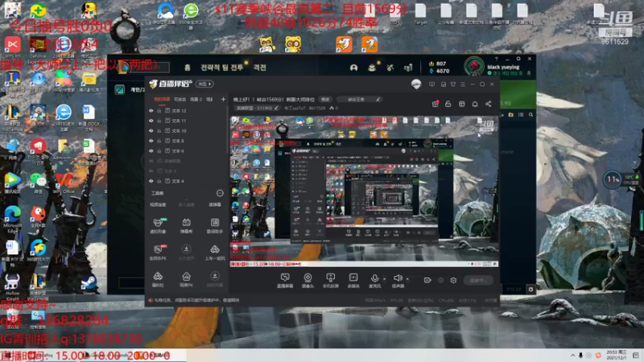Mute the microphone

click(x=374, y=280)
